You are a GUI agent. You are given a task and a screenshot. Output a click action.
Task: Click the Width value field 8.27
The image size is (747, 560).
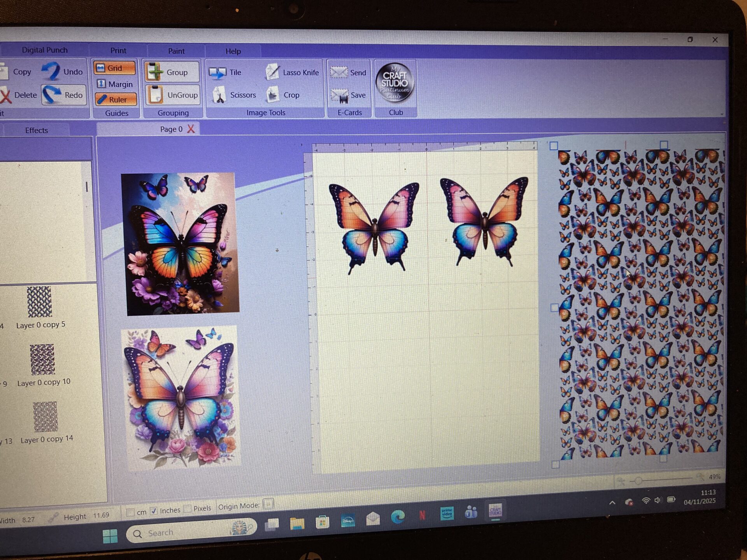coord(28,520)
